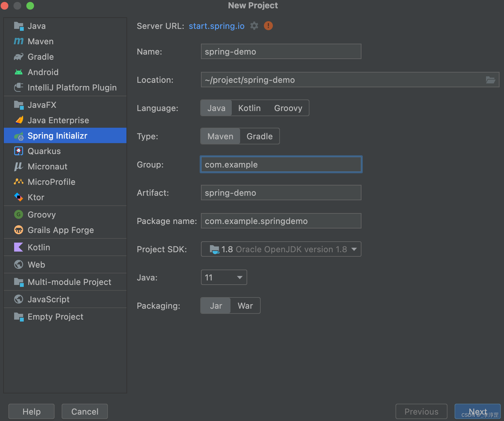Click the Java project type folder icon
Screen dimensions: 504x421
tap(19, 26)
